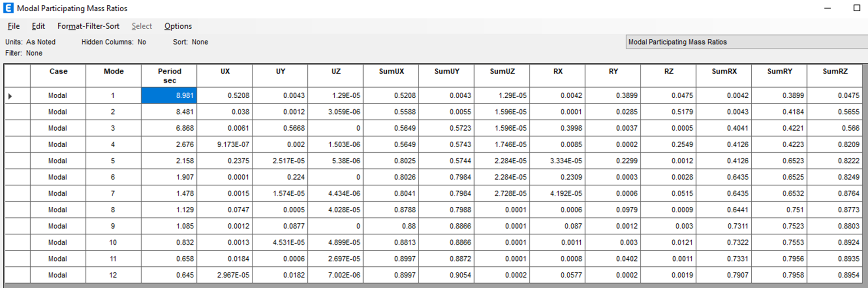Screen dimensions: 868x288
Task: Select the UY cell 0.5668 in Mode 3
Action: pos(280,128)
